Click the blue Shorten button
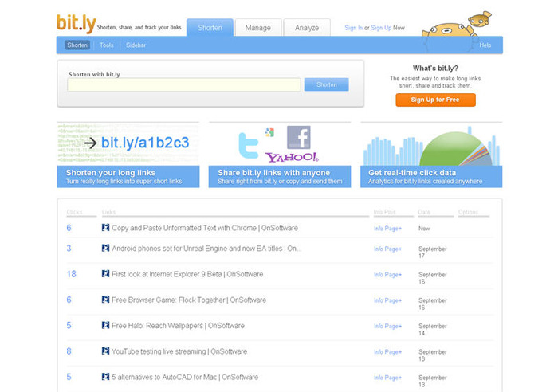The image size is (558, 392). 326,84
